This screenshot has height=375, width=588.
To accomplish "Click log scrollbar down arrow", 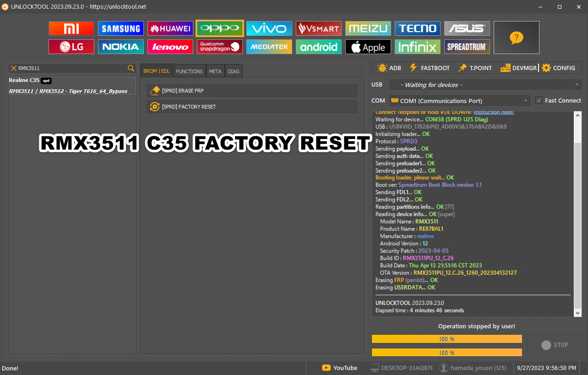I will point(577,313).
